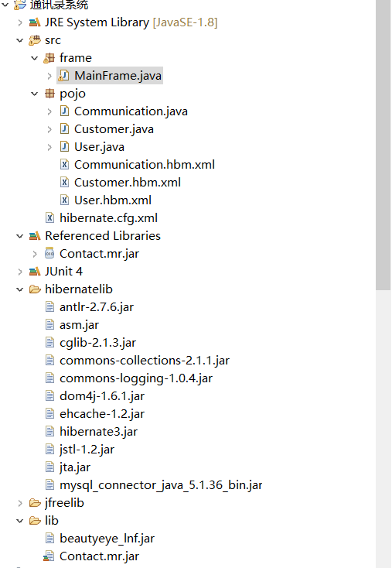
Task: Click the Contact.mr.jar icon in the lib folder
Action: click(x=49, y=556)
